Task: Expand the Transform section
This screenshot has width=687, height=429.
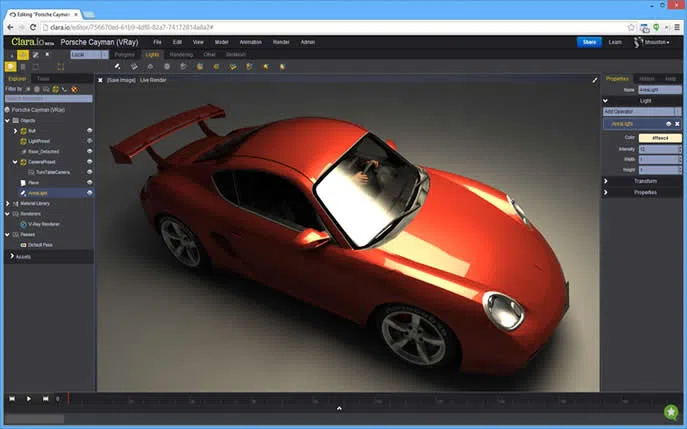Action: [x=644, y=181]
